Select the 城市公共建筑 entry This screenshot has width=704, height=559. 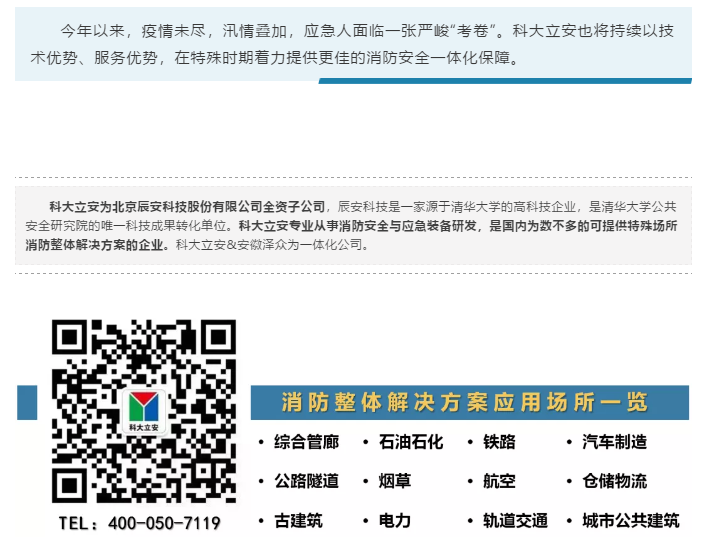[630, 520]
